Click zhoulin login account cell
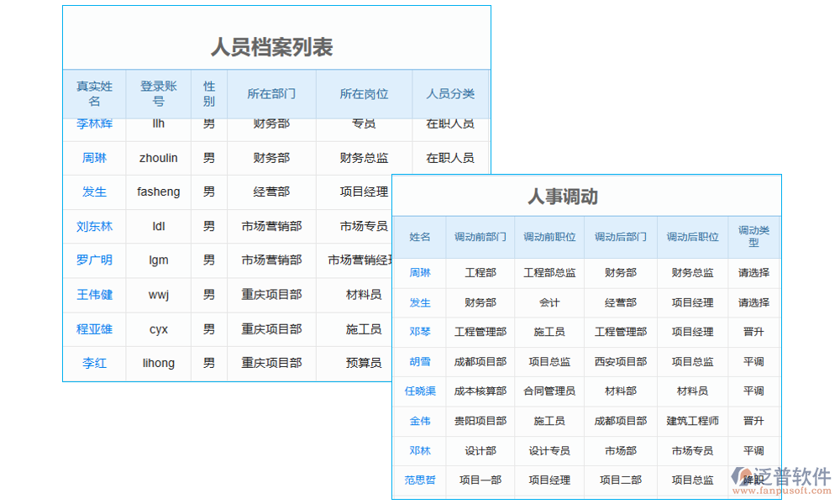Image resolution: width=840 pixels, height=504 pixels. click(x=159, y=158)
